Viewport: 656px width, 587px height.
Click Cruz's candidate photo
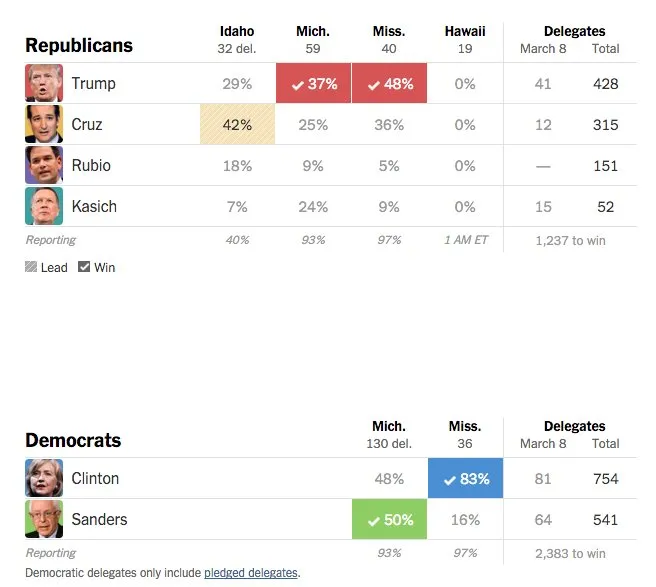tap(44, 124)
